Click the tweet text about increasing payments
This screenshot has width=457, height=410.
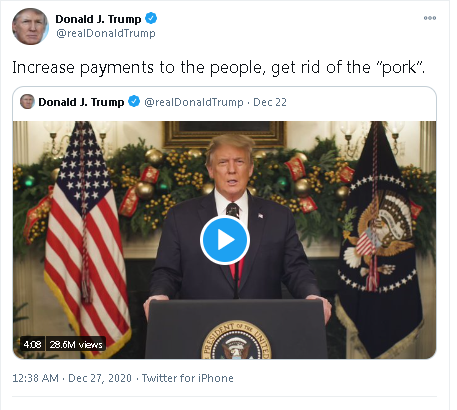click(218, 68)
